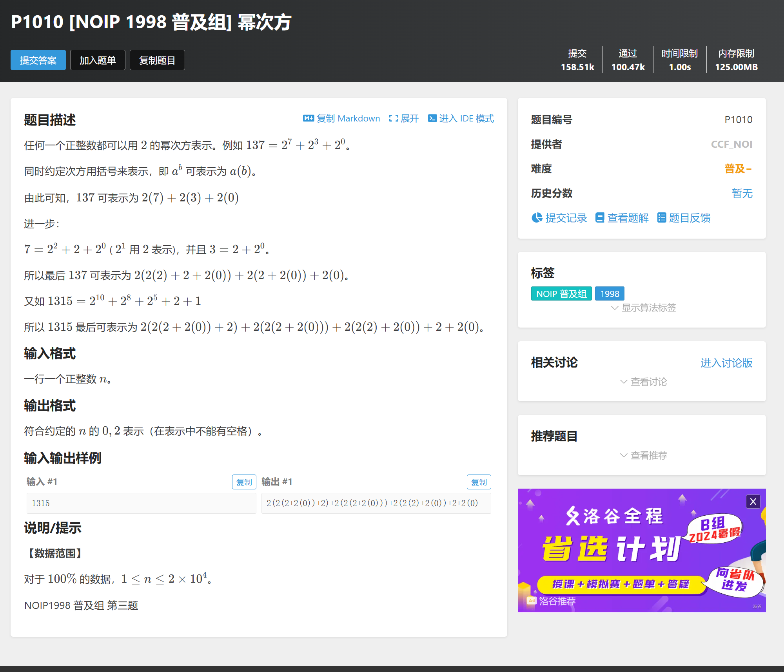Expand the algorithm tags section
This screenshot has width=784, height=672.
click(x=643, y=308)
